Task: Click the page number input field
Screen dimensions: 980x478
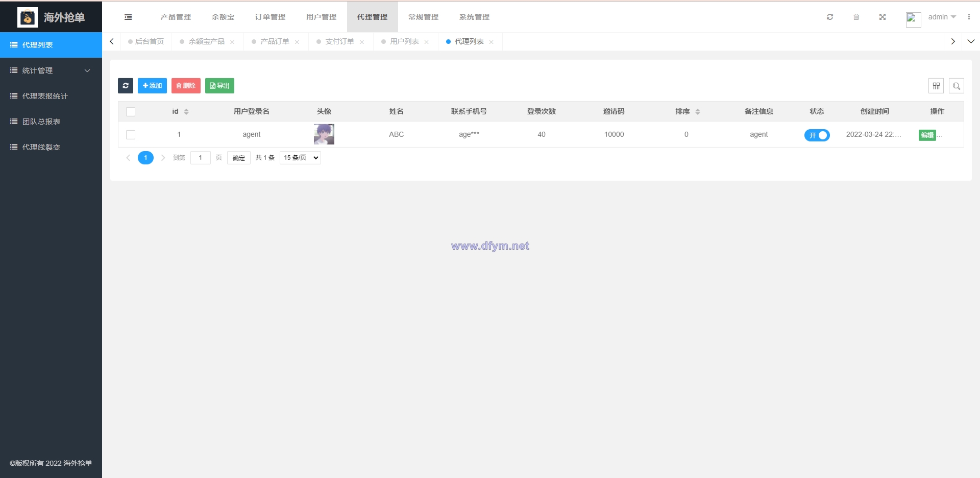Action: pyautogui.click(x=201, y=158)
